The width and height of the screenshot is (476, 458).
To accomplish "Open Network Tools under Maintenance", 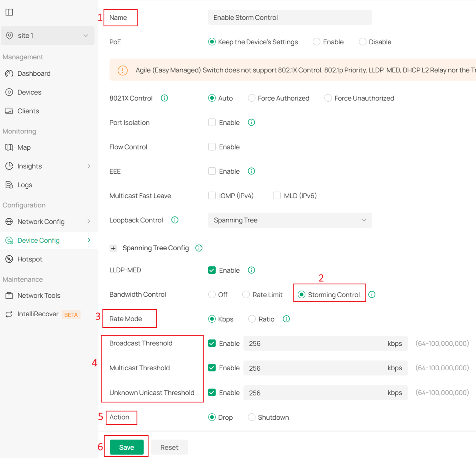I will 39,295.
